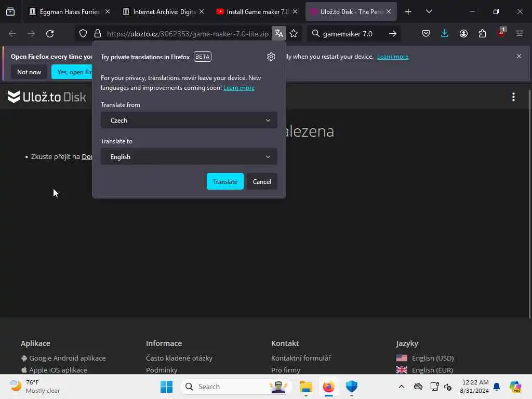Viewport: 532px width, 399px height.
Task: Cancel the translation popup
Action: (x=262, y=181)
